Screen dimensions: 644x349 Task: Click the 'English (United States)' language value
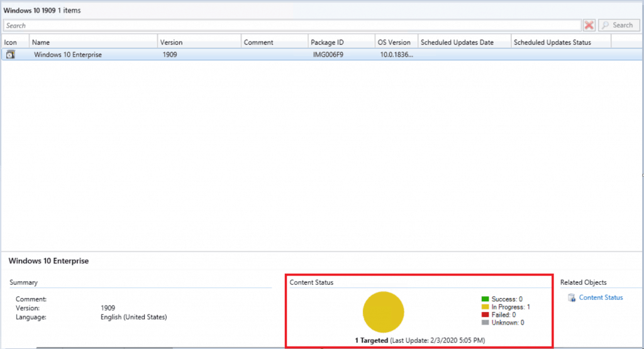point(133,317)
